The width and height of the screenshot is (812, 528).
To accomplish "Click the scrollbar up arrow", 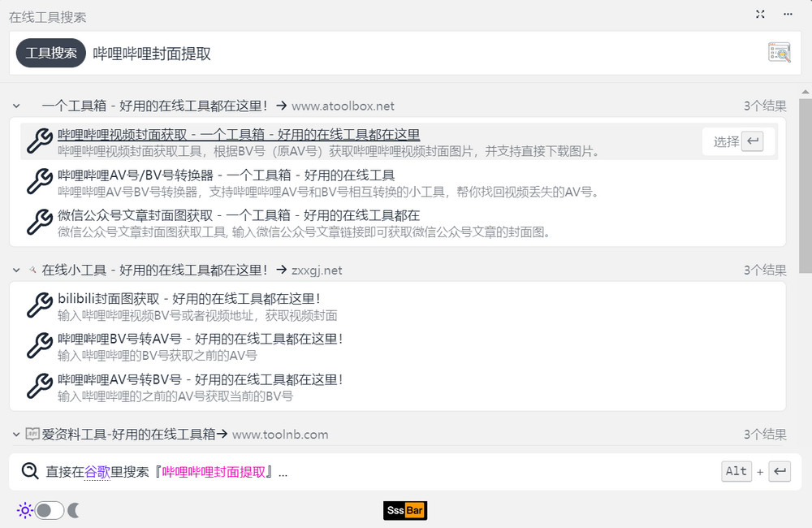I will pos(806,92).
